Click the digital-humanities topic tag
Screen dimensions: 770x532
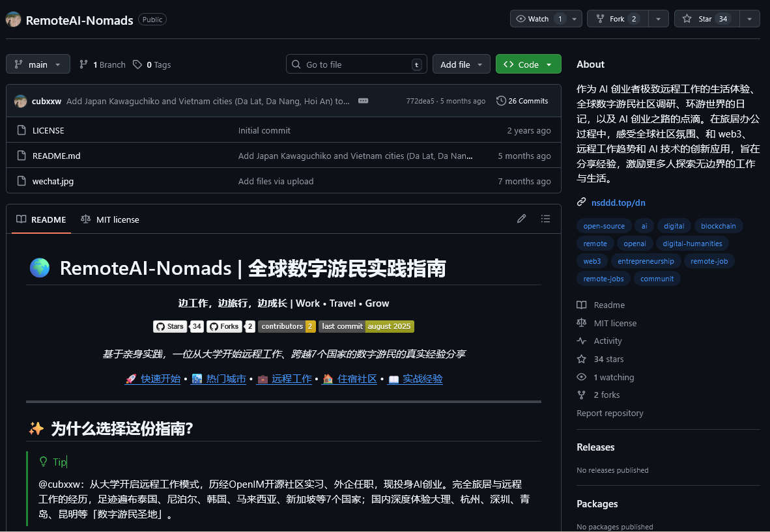(x=692, y=244)
